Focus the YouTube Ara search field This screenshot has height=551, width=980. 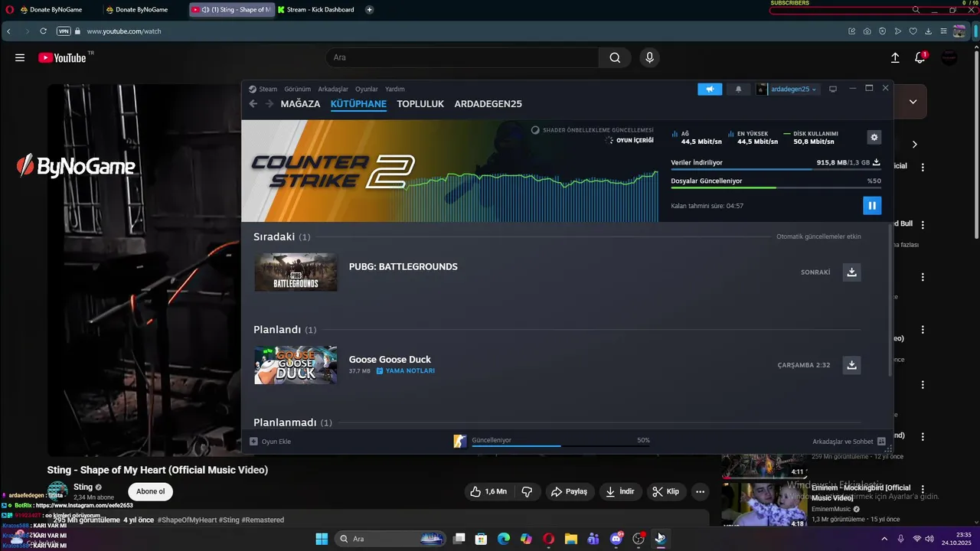pos(462,57)
